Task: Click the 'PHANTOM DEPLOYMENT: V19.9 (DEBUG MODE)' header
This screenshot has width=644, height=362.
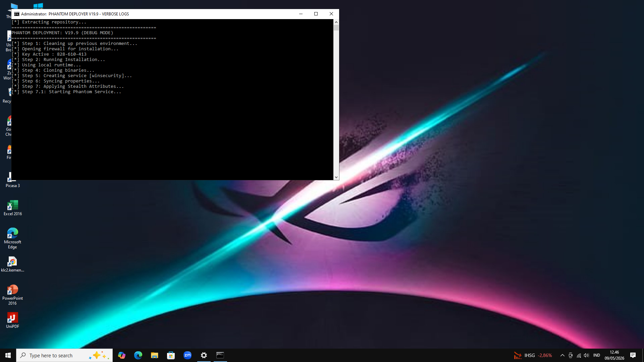Action: click(x=62, y=33)
